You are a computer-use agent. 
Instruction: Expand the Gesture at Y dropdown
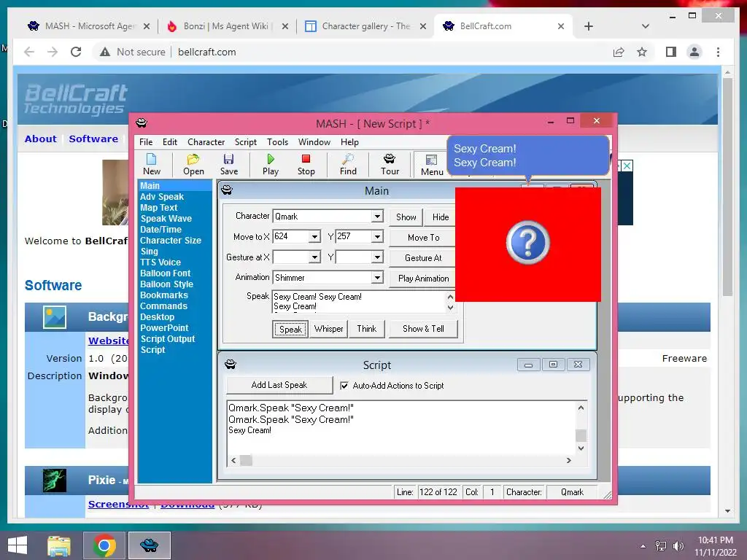(377, 257)
